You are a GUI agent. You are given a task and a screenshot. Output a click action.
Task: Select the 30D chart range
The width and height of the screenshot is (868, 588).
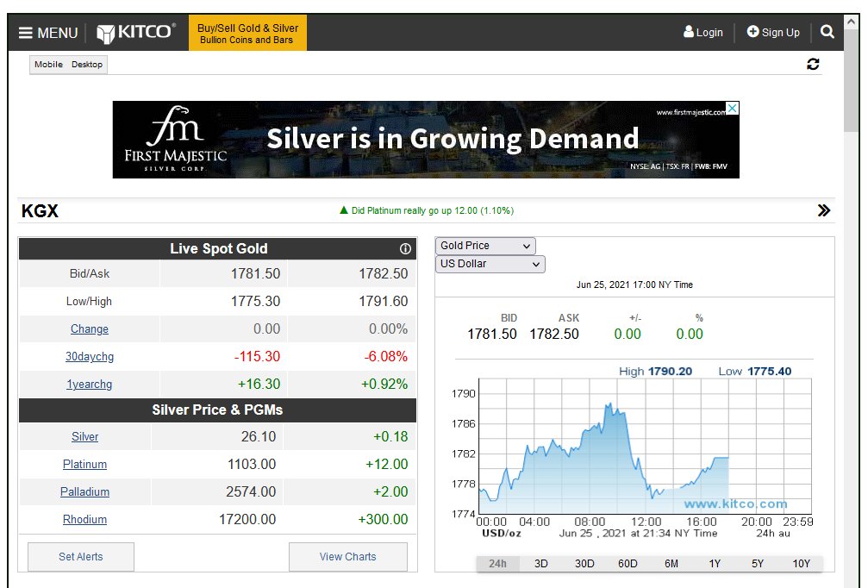pos(584,564)
